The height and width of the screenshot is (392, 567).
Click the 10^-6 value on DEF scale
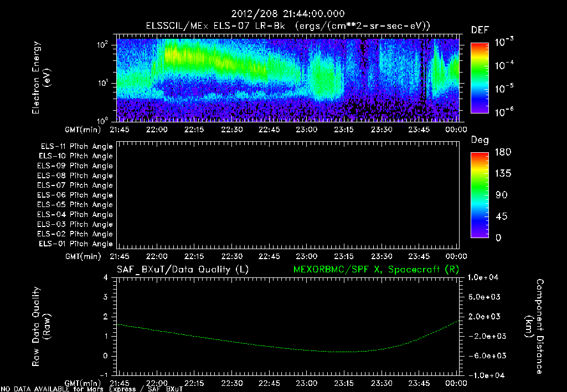504,112
